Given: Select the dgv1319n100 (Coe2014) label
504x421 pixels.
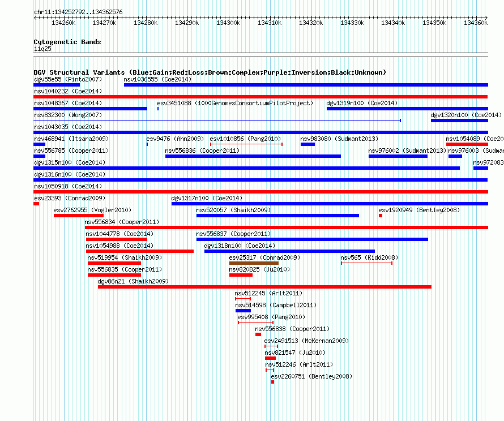Looking at the screenshot, I should point(362,103).
